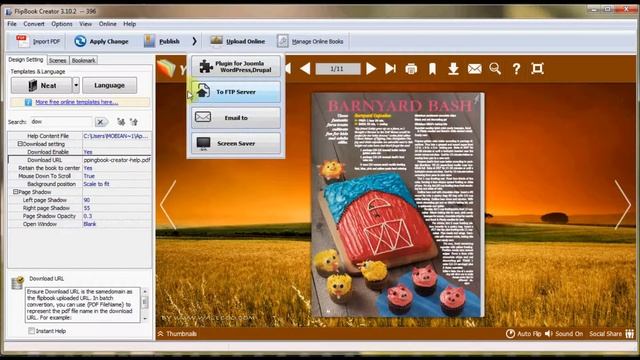This screenshot has height=360, width=640.
Task: Select the Screen Saver output option
Action: tap(236, 143)
